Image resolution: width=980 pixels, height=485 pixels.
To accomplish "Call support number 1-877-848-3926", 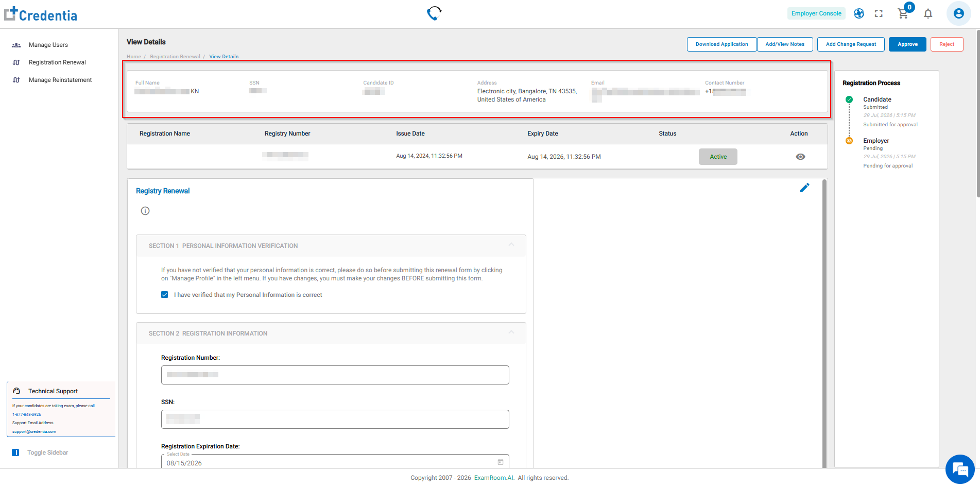I will click(27, 414).
